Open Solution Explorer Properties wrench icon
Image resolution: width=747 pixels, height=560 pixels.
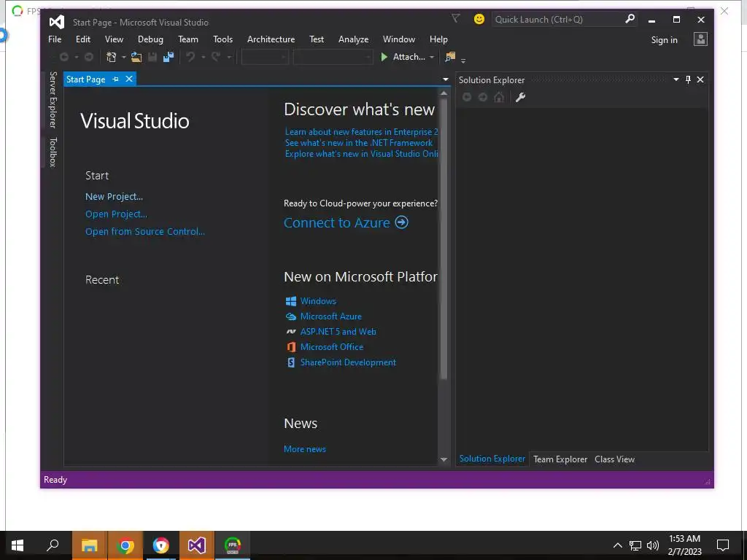point(520,97)
